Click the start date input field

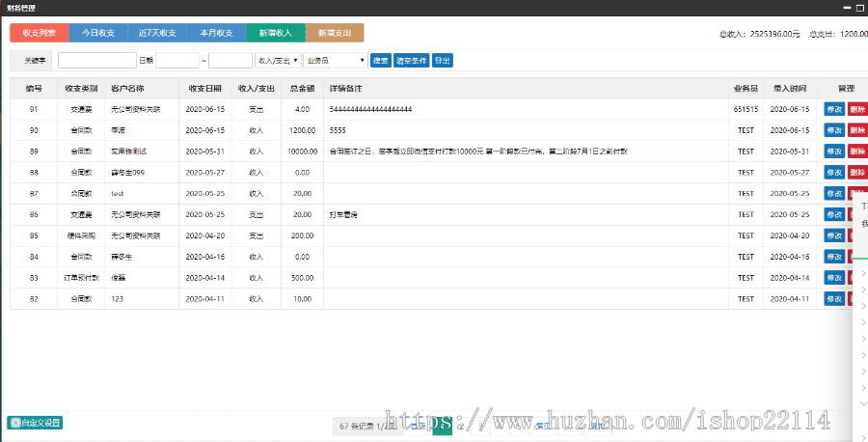coord(176,61)
